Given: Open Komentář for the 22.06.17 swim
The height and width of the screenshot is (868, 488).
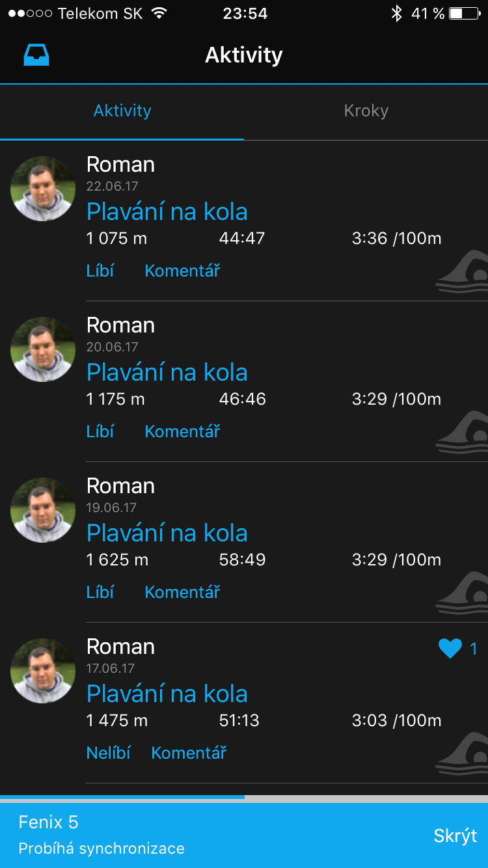Looking at the screenshot, I should [x=182, y=271].
